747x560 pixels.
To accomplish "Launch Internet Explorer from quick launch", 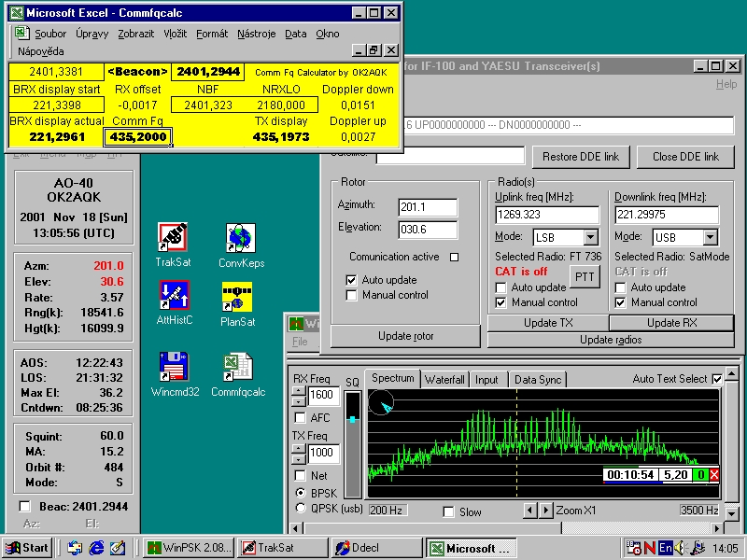I will tap(96, 548).
